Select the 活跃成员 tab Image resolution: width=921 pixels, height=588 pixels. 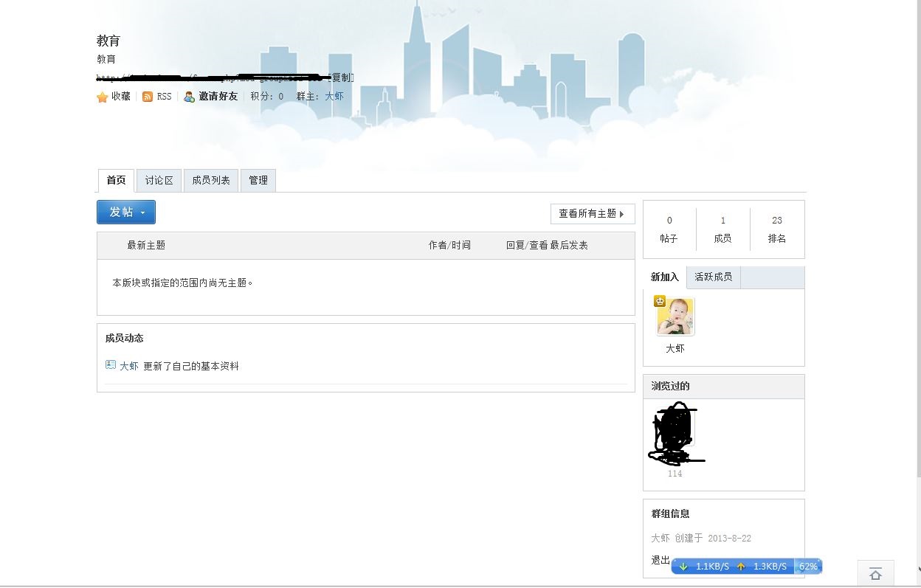pyautogui.click(x=713, y=277)
